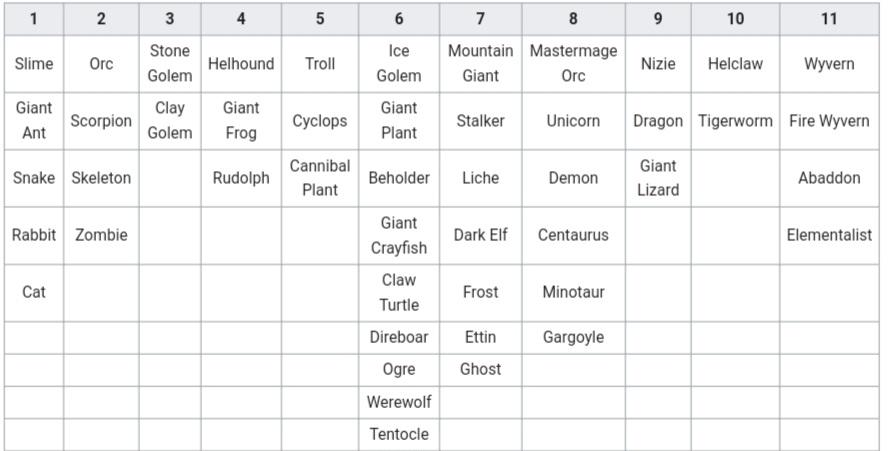Select the Tentocle cell
Viewport: 892px width, 451px height.
coord(399,434)
